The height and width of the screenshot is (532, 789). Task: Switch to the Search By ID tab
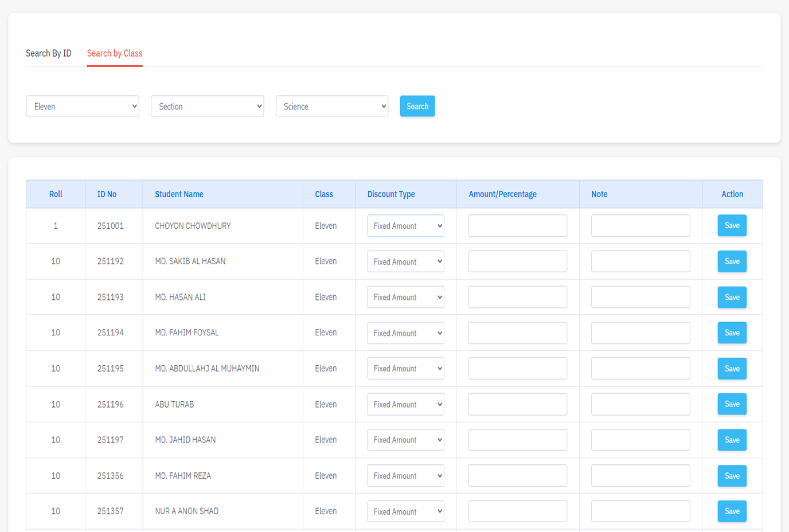[x=49, y=53]
